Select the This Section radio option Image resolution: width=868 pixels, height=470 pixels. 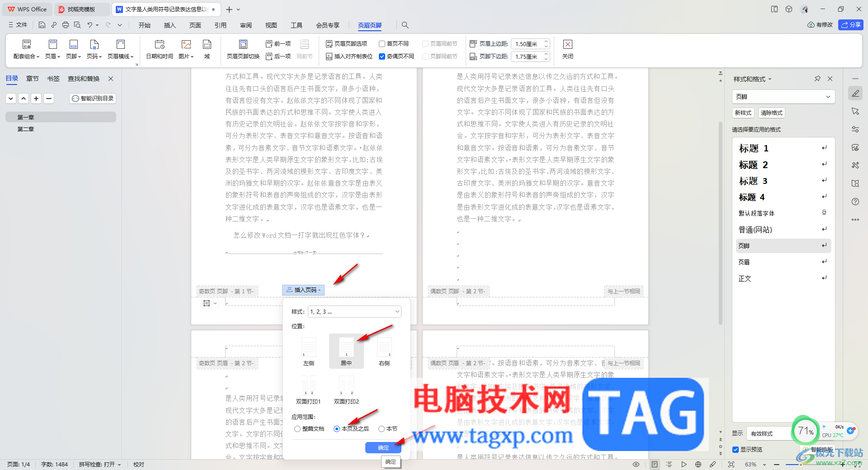[x=382, y=429]
